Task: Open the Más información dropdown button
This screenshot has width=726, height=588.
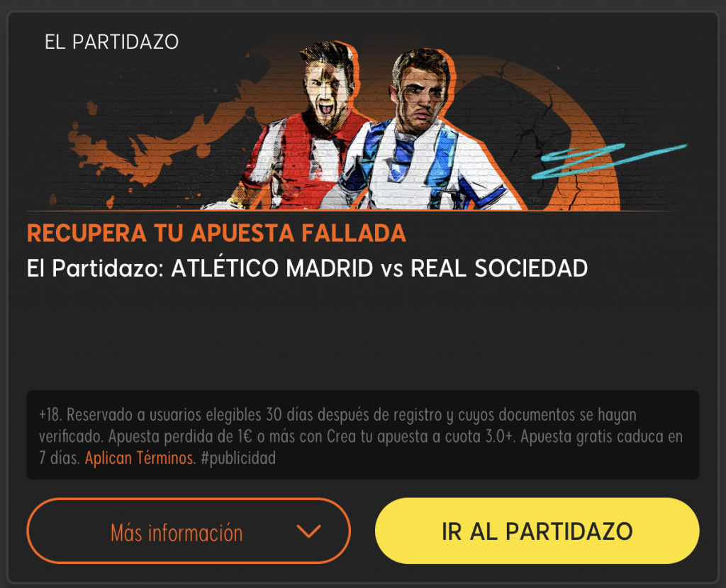Action: tap(189, 531)
